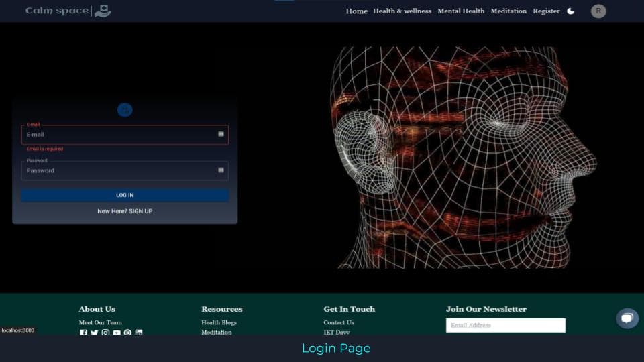Open the Instagram footer icon

coord(105,333)
